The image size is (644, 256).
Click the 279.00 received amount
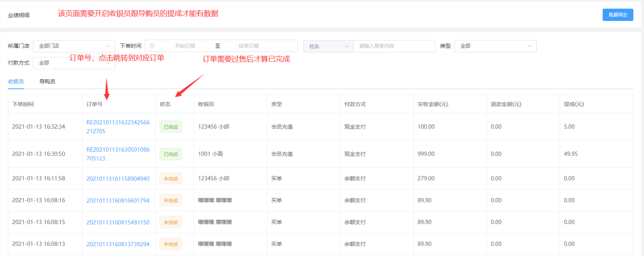426,178
